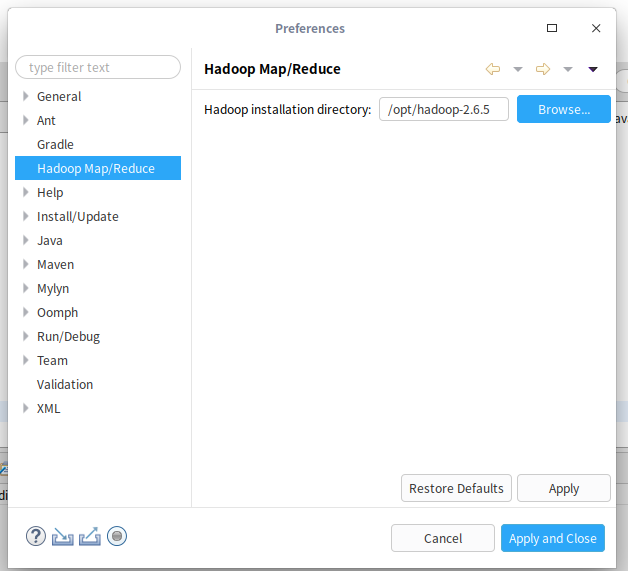628x571 pixels.
Task: Click the Oomph preference recorder icon
Action: 117,536
